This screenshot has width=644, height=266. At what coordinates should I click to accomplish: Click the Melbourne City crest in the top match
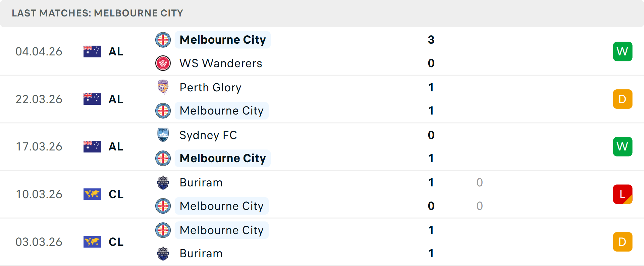tap(163, 40)
